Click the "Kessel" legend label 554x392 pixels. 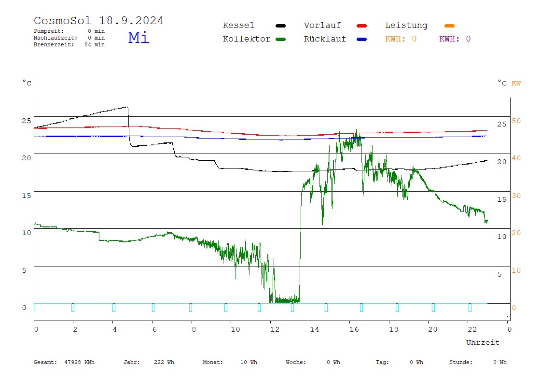tap(238, 26)
